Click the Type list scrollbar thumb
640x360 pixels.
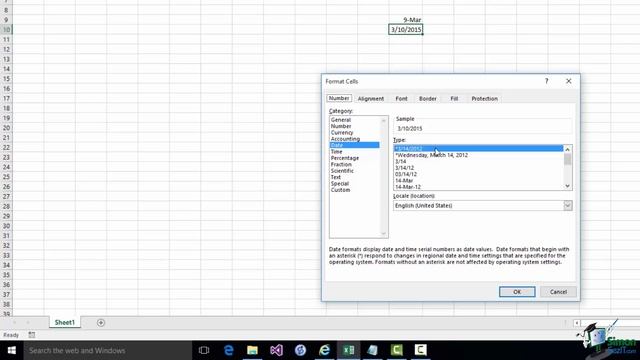[x=567, y=159]
